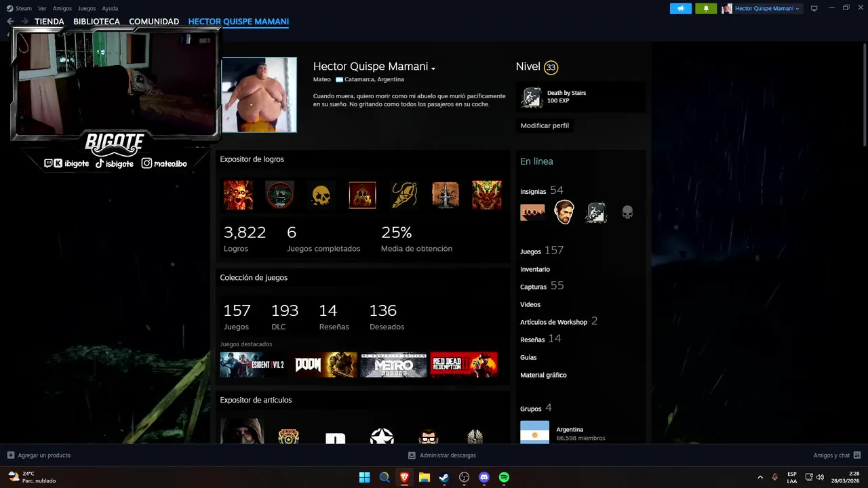The width and height of the screenshot is (868, 488).
Task: Switch to the HECTOR QUISPE MAMANI tab
Action: 239,22
